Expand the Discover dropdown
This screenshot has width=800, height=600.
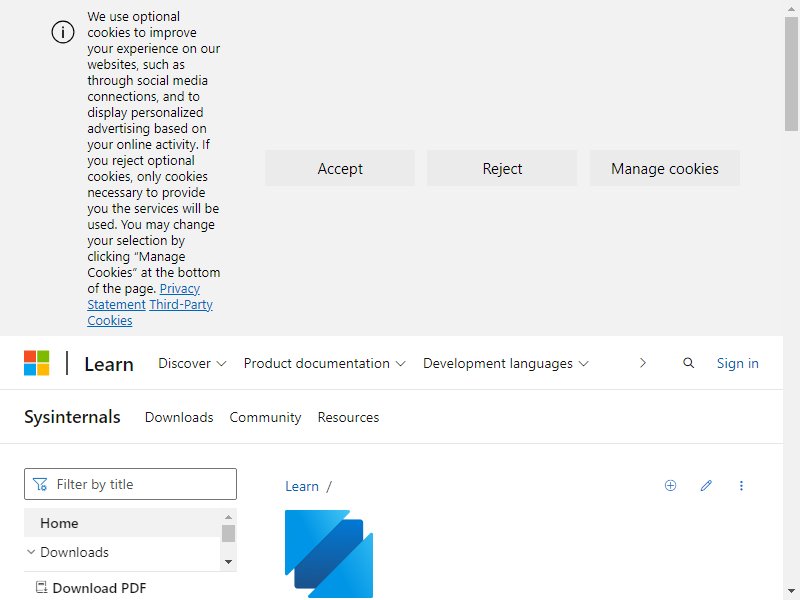tap(192, 363)
